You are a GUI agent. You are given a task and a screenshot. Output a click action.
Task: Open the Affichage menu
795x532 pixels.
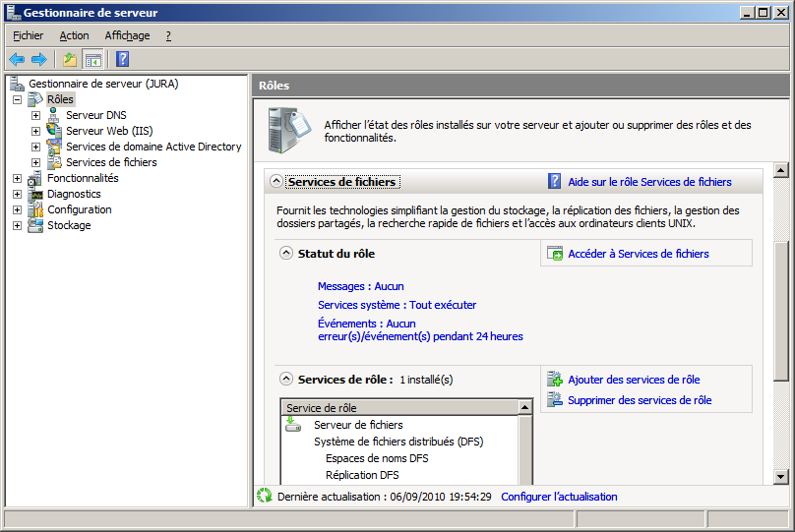[x=127, y=35]
